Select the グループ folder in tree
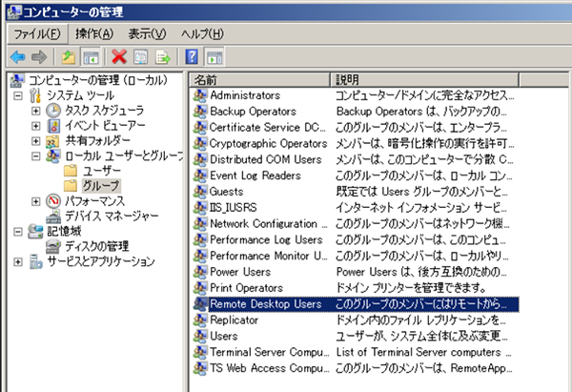This screenshot has height=392, width=572. point(101,186)
